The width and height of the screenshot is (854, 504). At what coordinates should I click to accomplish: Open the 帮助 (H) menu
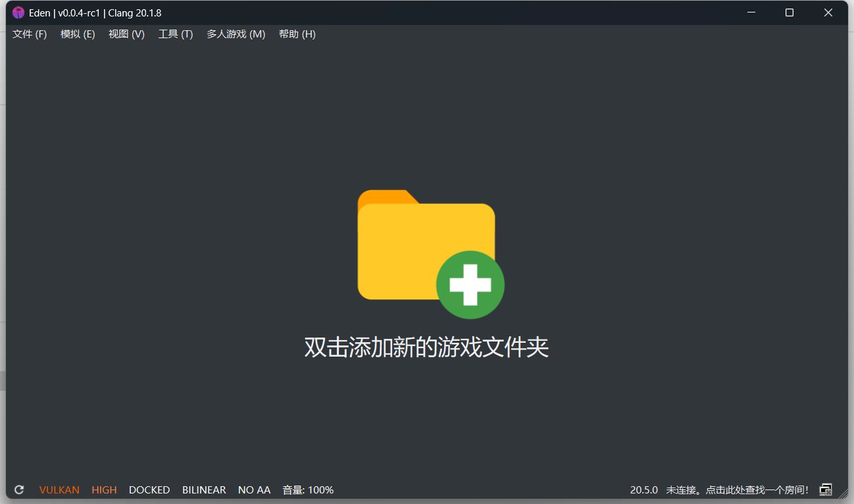(297, 34)
